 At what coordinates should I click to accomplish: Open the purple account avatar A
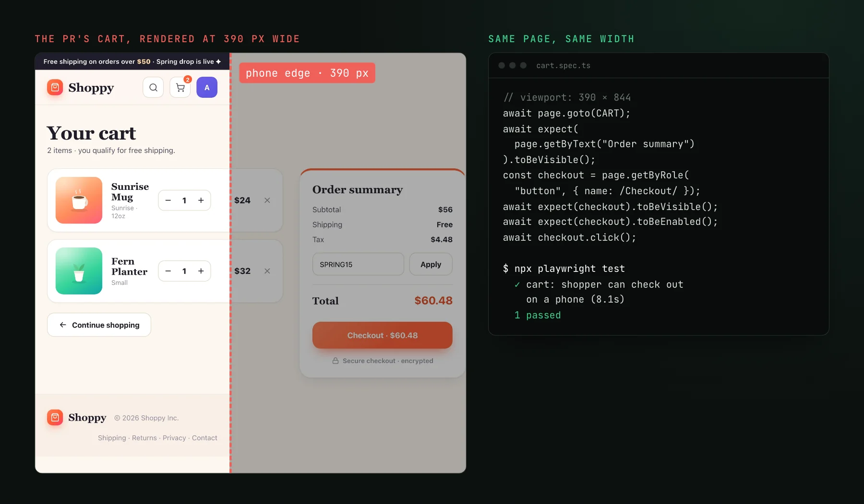point(207,87)
